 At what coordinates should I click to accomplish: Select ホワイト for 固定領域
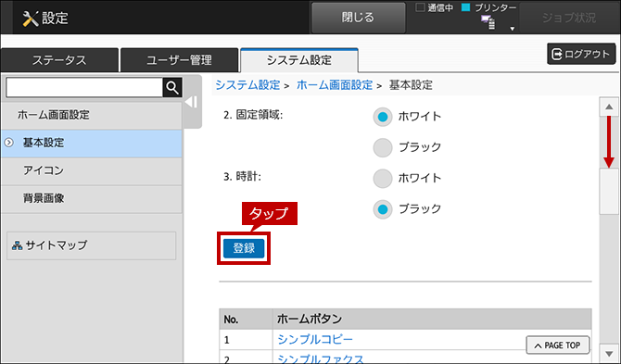[383, 117]
